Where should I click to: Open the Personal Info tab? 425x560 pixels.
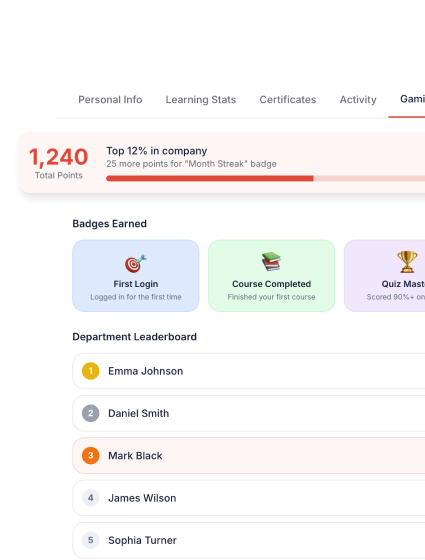110,100
